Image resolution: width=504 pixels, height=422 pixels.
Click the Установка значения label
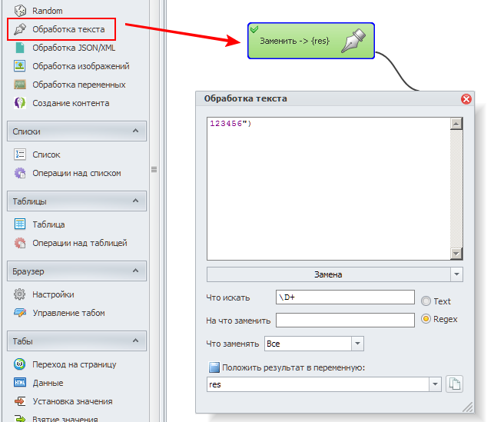tap(72, 401)
